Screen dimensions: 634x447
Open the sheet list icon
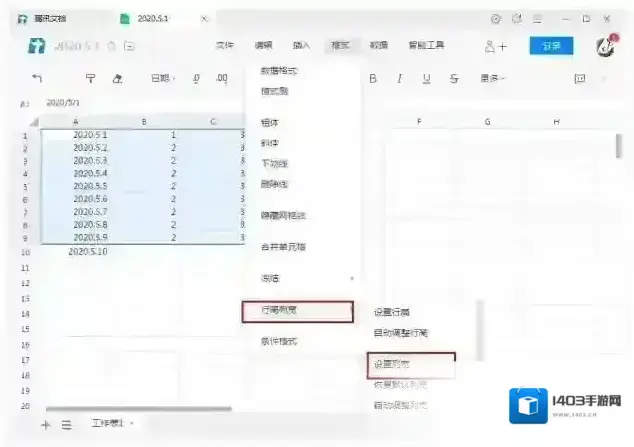point(67,424)
